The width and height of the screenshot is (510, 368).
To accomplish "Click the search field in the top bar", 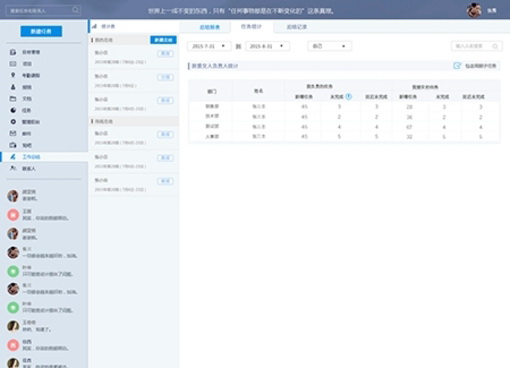I will pos(43,11).
